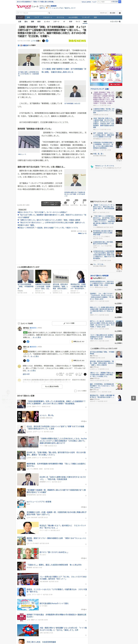
Task: Open the 国際 category tab
Action: click(x=32, y=21)
